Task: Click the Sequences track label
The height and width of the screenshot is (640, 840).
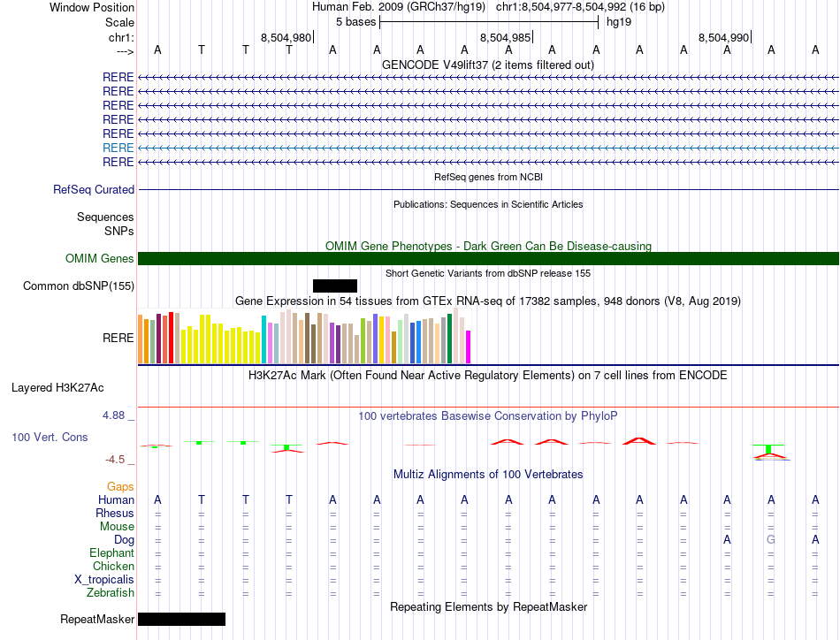Action: 105,217
